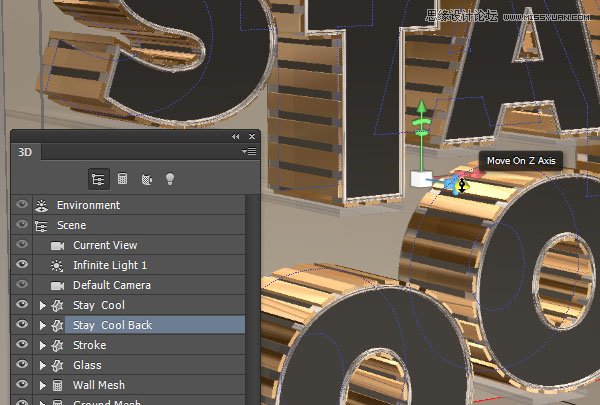The image size is (600, 405).
Task: Click the white uniform scale cube
Action: click(x=421, y=179)
